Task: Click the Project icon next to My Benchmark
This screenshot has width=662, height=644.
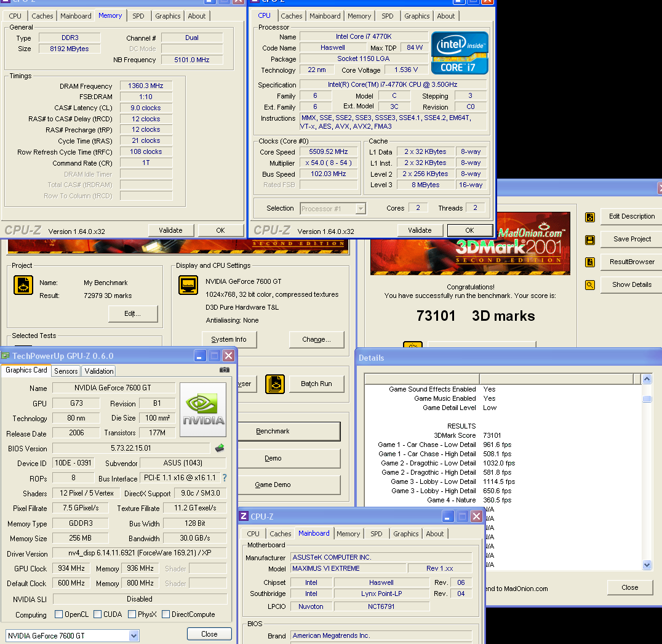Action: [23, 285]
